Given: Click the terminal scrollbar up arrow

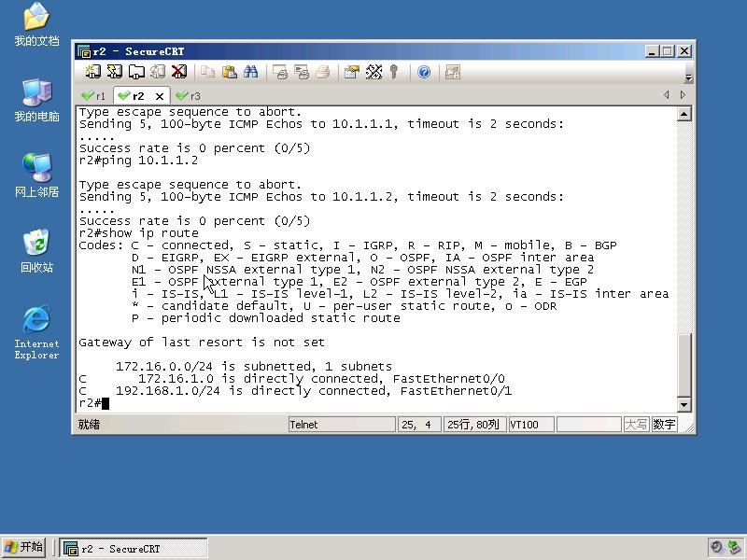Looking at the screenshot, I should point(684,114).
